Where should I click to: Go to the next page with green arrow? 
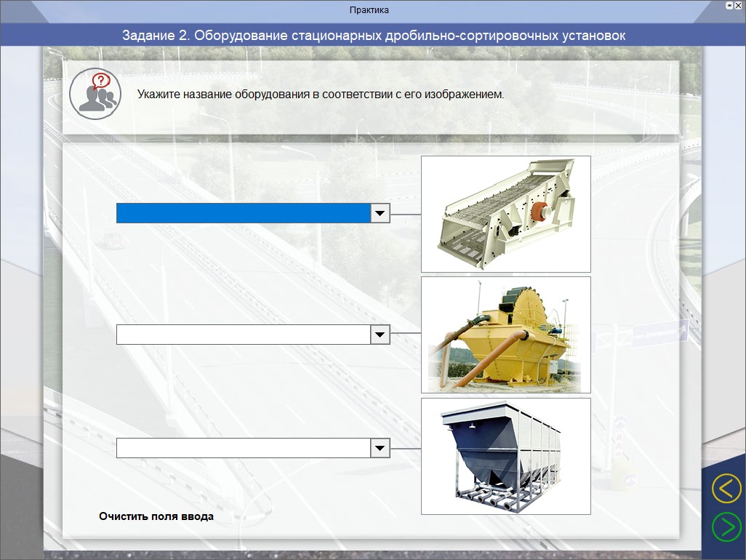(x=726, y=527)
